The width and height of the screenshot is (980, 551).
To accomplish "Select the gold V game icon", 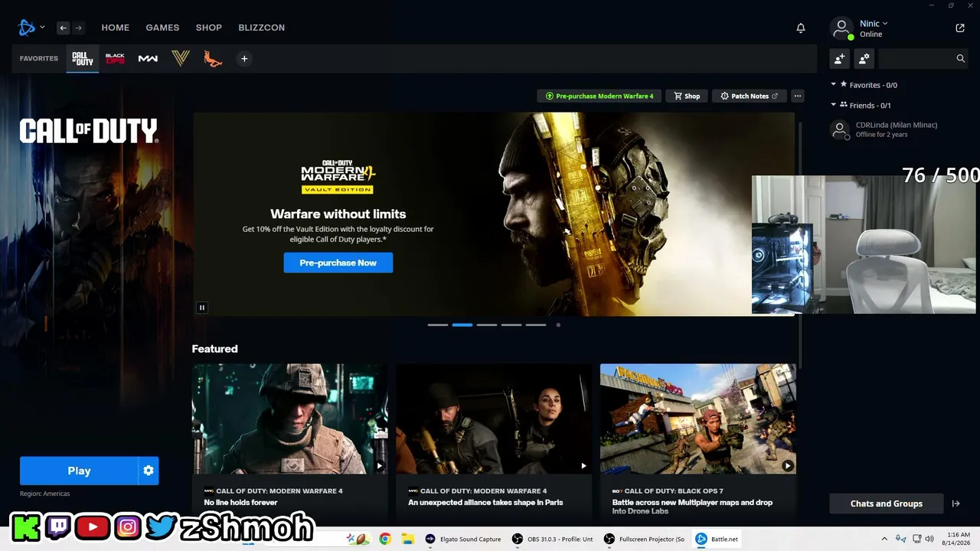I will (181, 58).
